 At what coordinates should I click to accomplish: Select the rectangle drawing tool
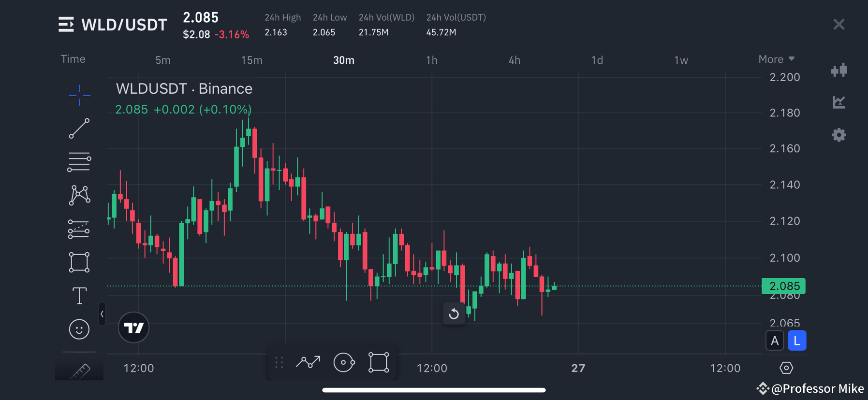point(79,262)
